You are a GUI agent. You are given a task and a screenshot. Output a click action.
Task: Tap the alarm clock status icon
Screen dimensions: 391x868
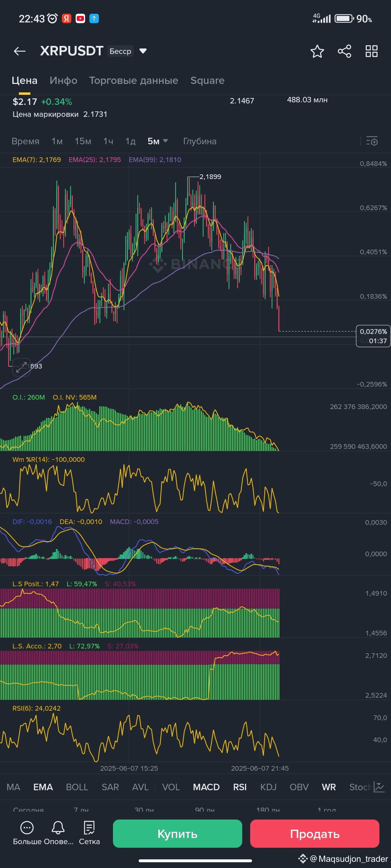(52, 18)
